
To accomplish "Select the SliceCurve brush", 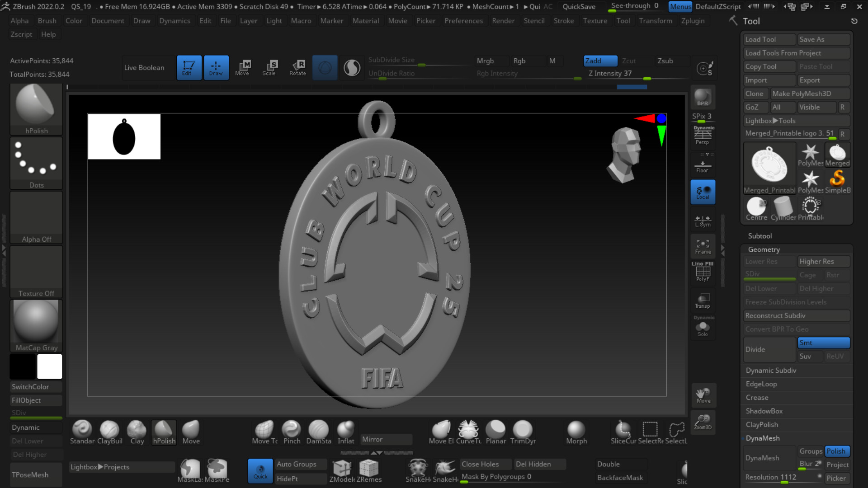I will click(x=623, y=432).
